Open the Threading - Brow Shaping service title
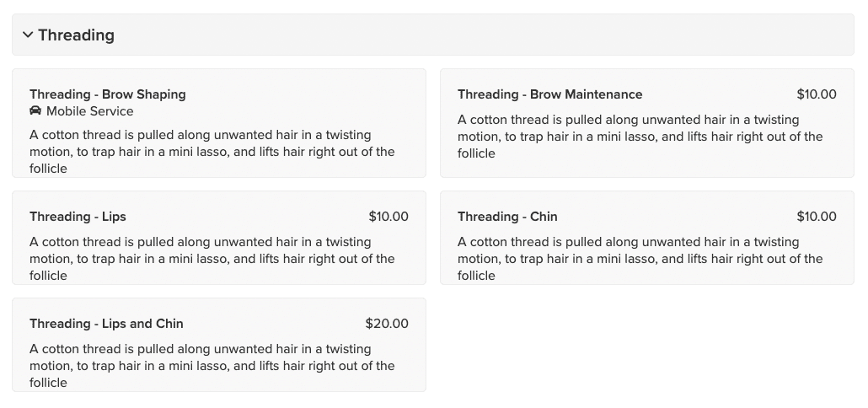868x408 pixels. 108,94
